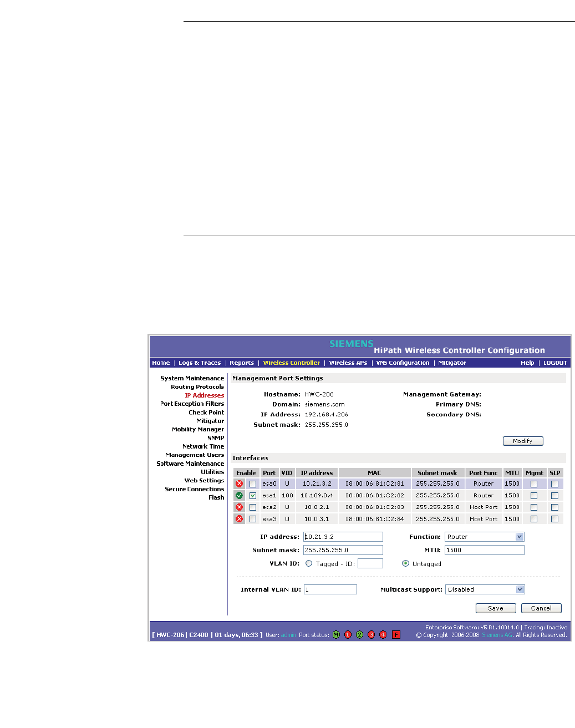The width and height of the screenshot is (575, 728).
Task: Click the Modify button
Action: [523, 441]
